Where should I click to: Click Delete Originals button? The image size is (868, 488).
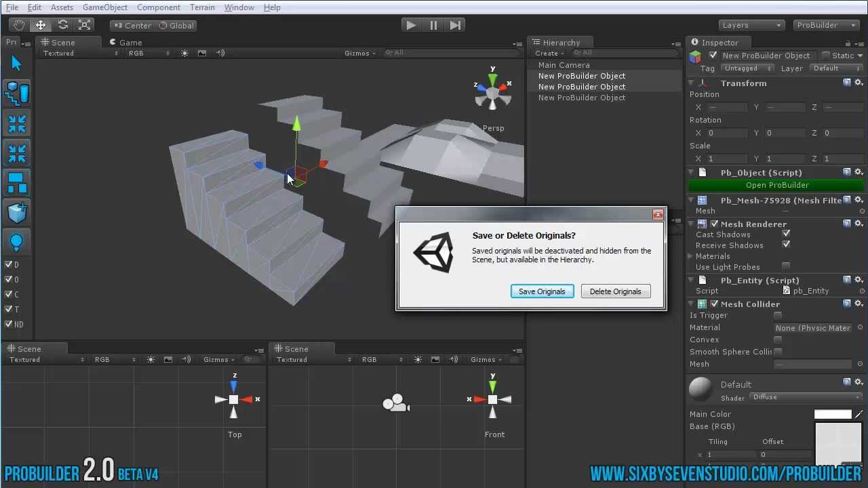(615, 291)
